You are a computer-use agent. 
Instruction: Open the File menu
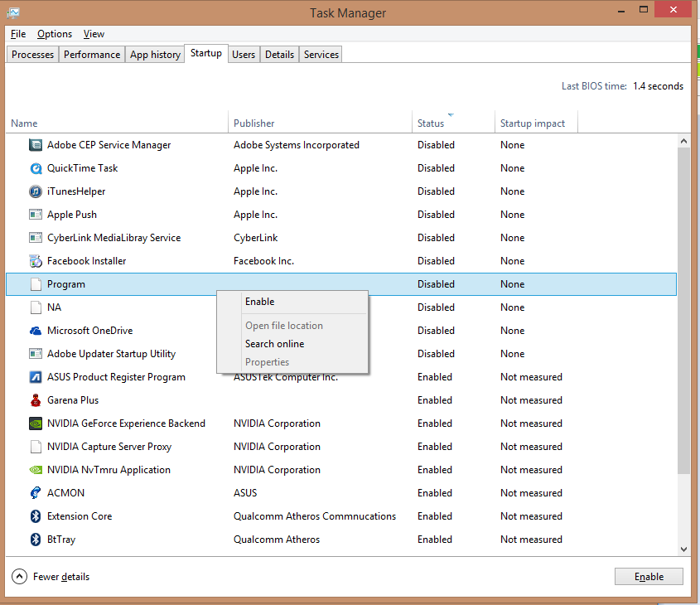click(x=18, y=34)
